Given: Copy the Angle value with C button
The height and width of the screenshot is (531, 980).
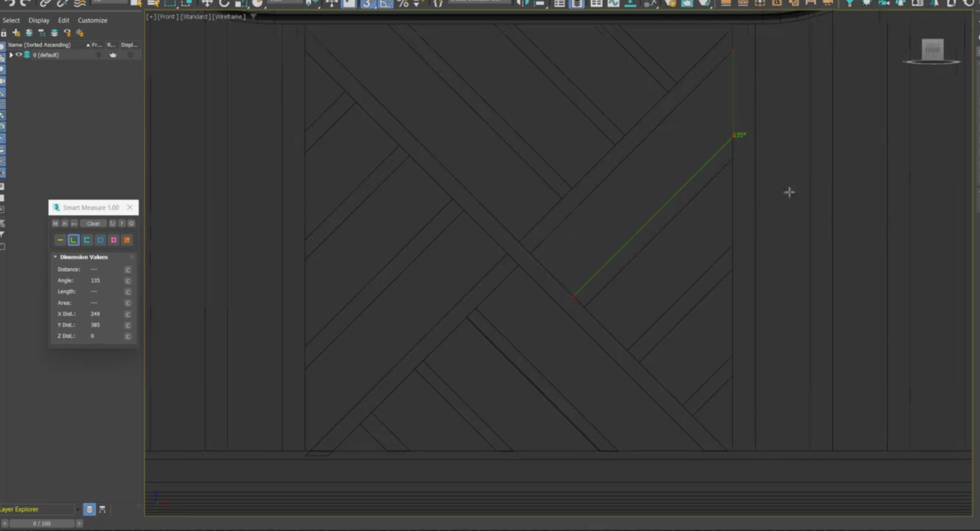Looking at the screenshot, I should (128, 281).
